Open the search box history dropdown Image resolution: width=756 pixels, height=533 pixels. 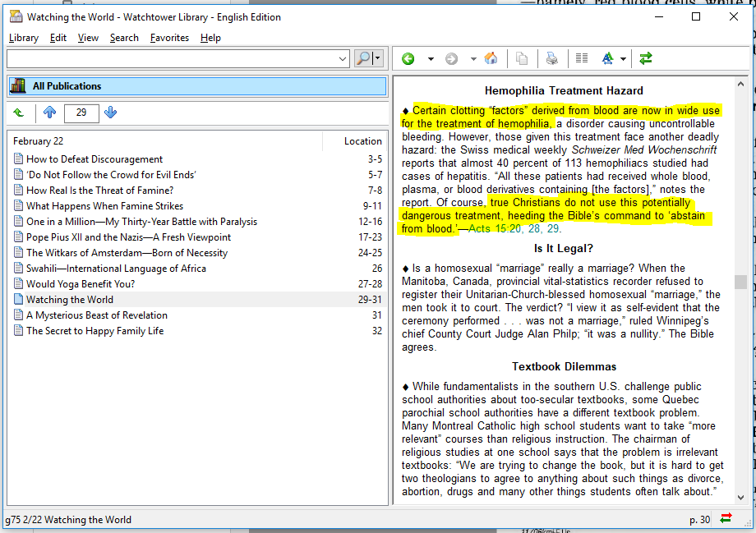click(x=343, y=58)
